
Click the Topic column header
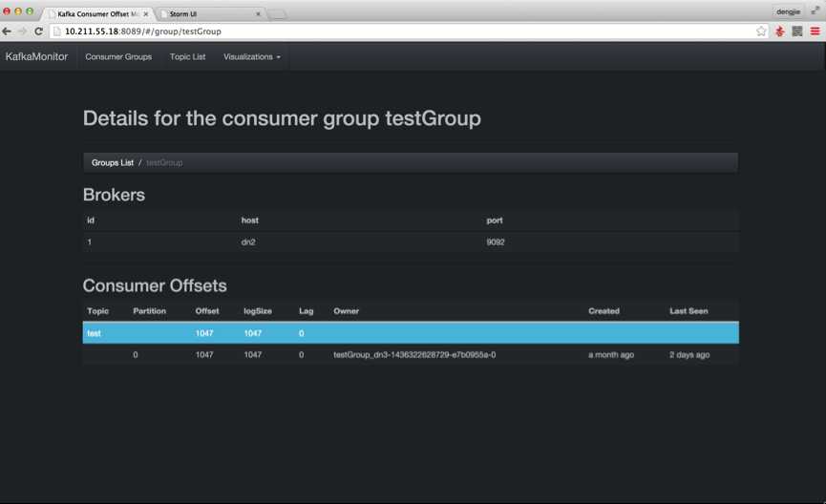coord(98,311)
